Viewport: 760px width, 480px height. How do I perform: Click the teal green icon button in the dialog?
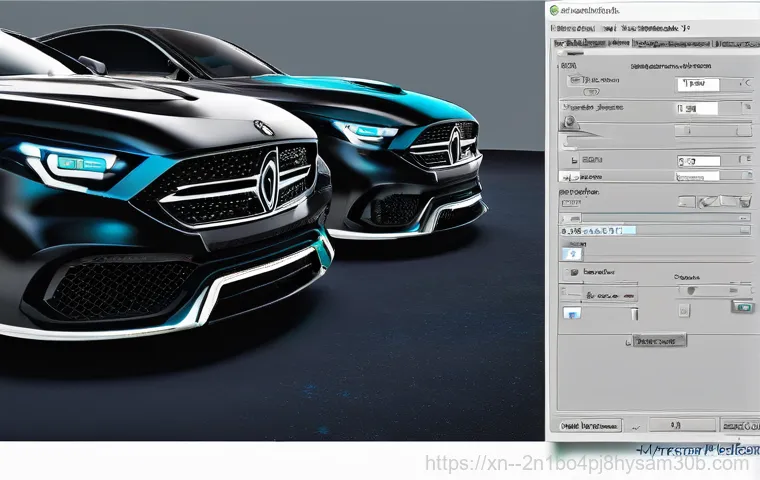pos(742,306)
